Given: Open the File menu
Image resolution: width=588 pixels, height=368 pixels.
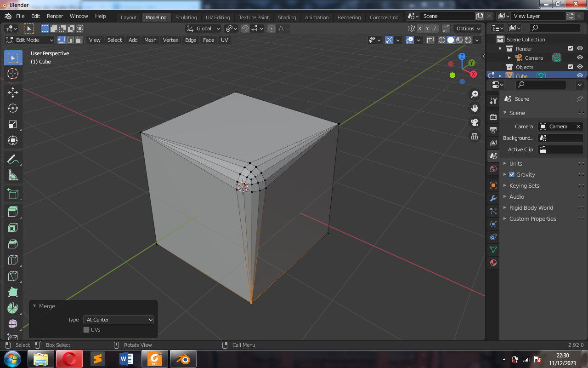Looking at the screenshot, I should (21, 16).
